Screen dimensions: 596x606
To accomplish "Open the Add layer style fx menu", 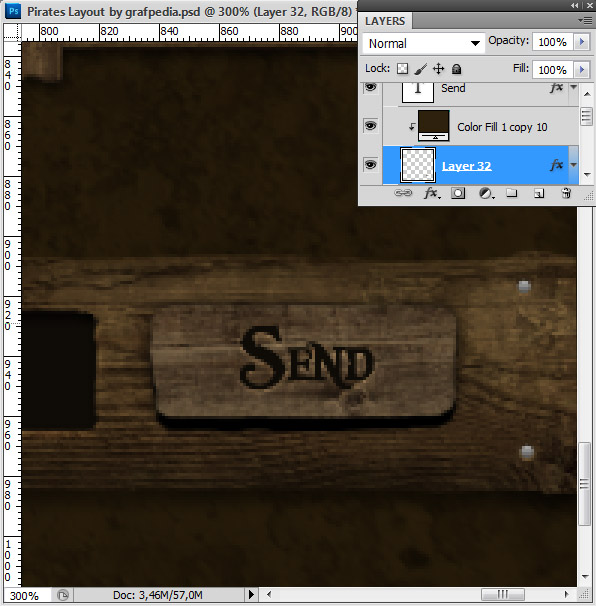I will 432,193.
